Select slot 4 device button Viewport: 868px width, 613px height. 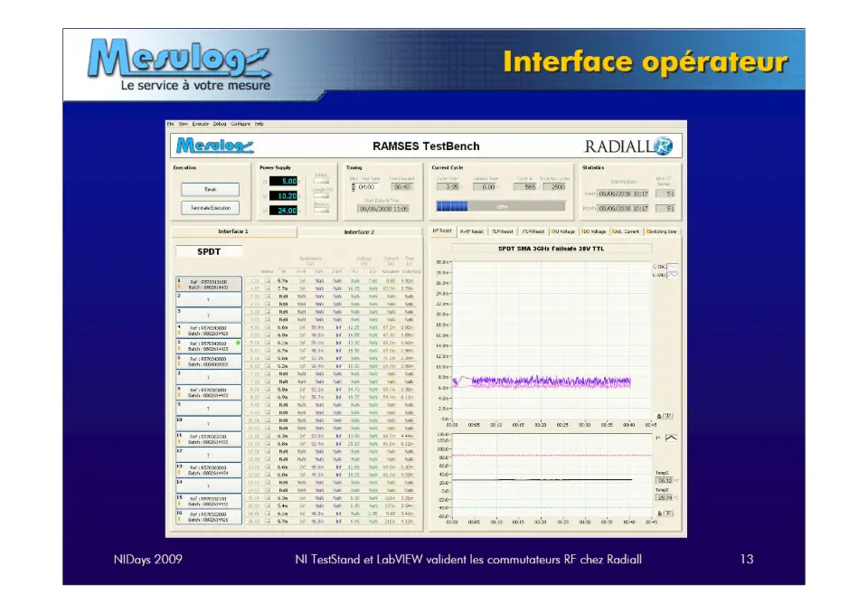tap(209, 331)
